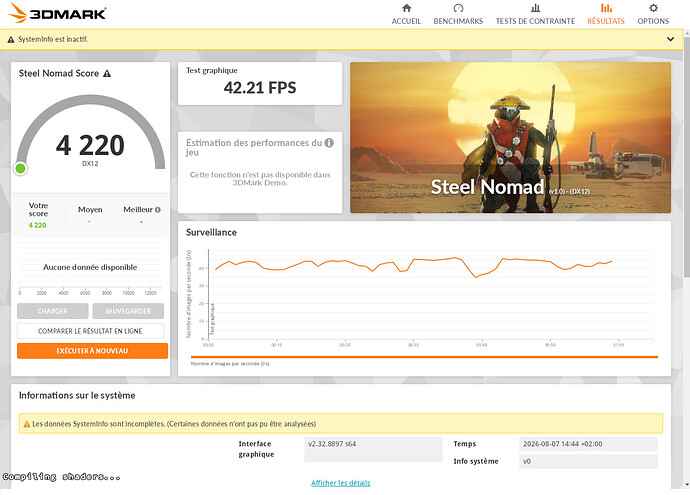Click EXÉCUTER À NOUVEAU button
The height and width of the screenshot is (495, 690).
pos(92,351)
